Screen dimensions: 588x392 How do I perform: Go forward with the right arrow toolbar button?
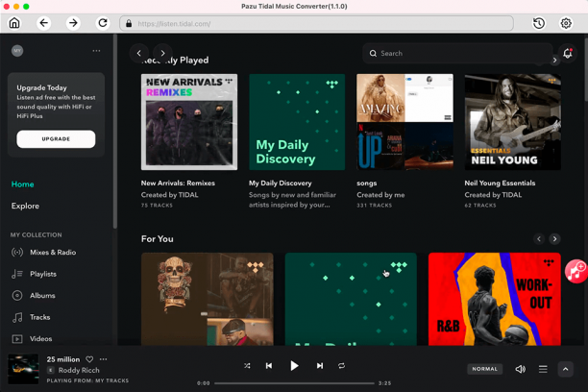pos(73,23)
